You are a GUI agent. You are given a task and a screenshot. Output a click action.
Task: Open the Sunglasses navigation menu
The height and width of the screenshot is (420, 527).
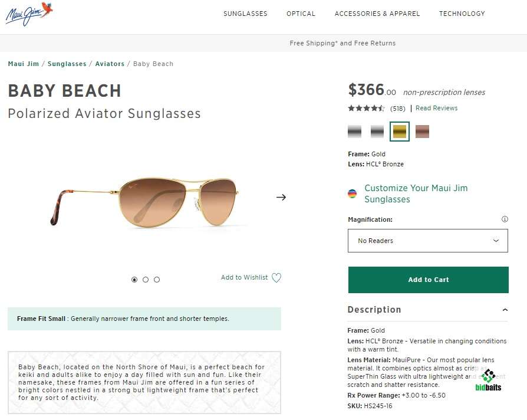[x=245, y=14]
